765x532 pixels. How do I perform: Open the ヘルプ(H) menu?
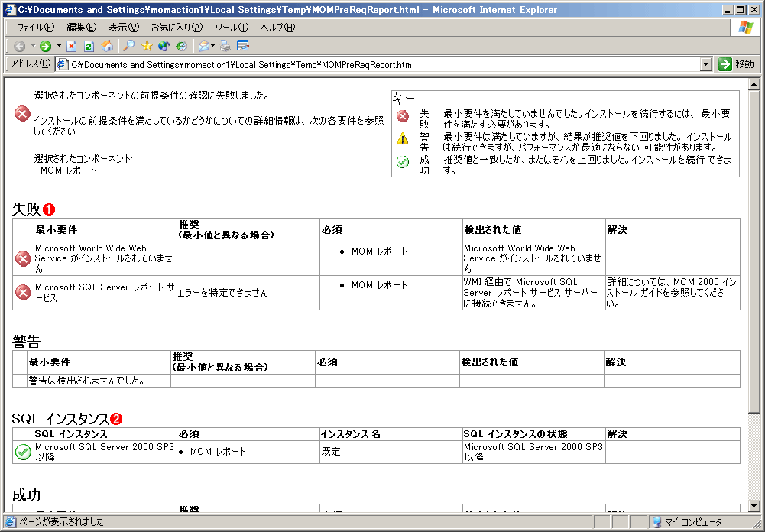(277, 28)
